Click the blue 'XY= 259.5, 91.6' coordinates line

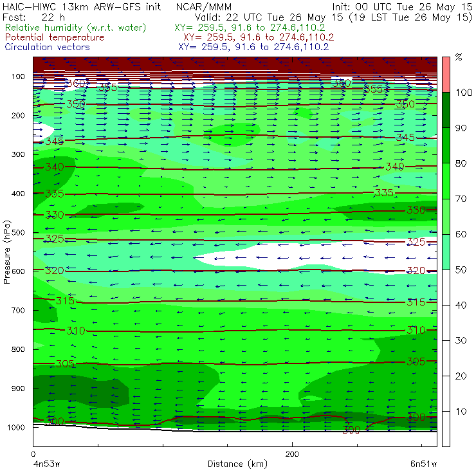253,47
